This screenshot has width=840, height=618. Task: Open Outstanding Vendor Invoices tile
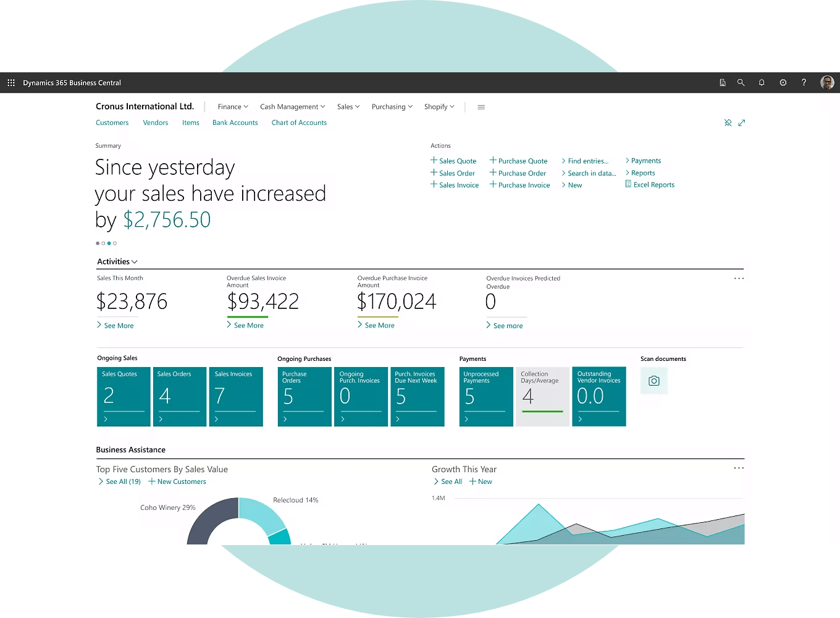599,397
